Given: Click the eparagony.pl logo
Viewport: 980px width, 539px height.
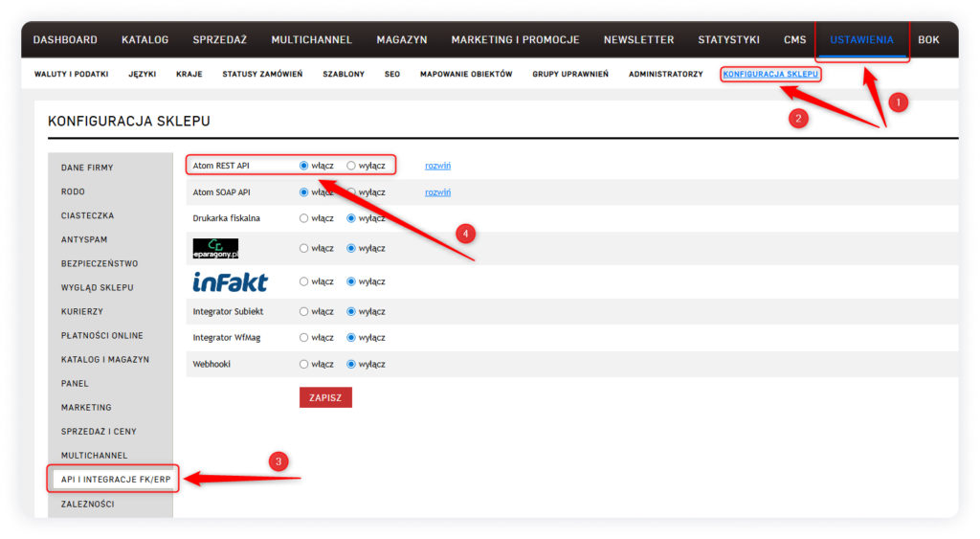Looking at the screenshot, I should click(215, 249).
